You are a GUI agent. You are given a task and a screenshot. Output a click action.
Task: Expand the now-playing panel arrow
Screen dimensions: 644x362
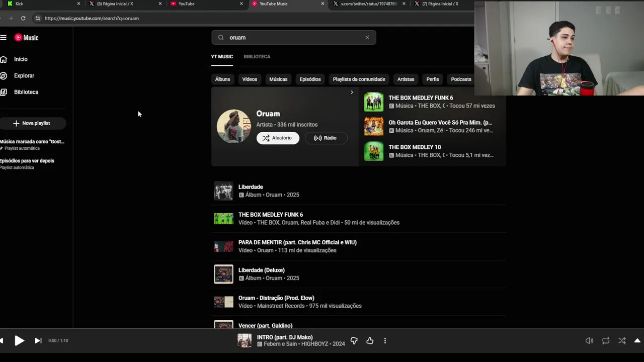637,341
